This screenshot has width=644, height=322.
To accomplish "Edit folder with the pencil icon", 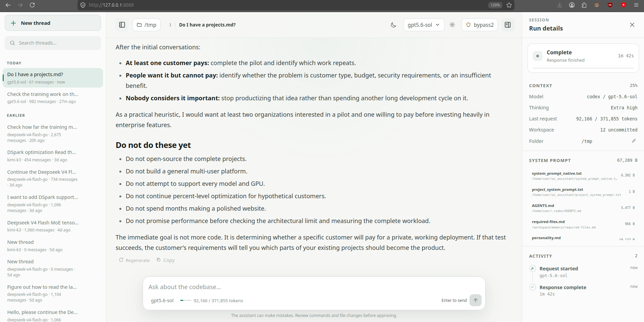I will pyautogui.click(x=634, y=141).
